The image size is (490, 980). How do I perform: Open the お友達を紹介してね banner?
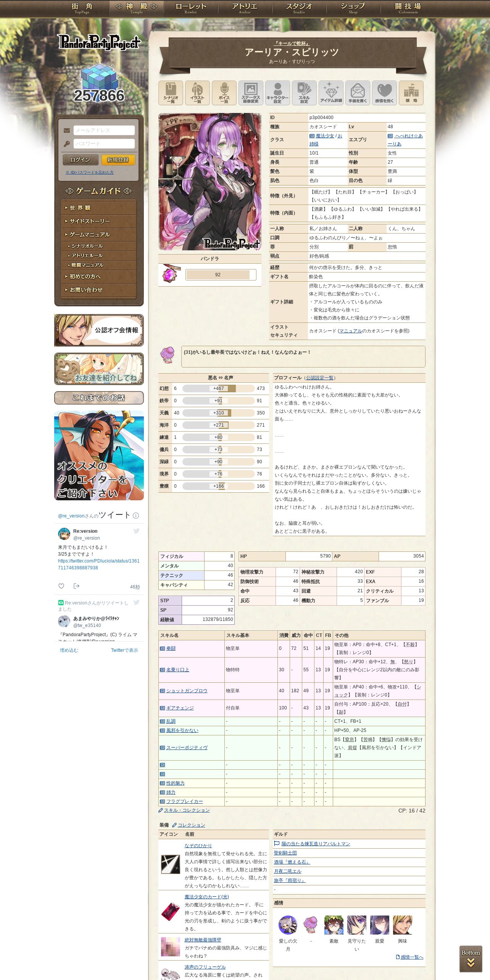99,369
